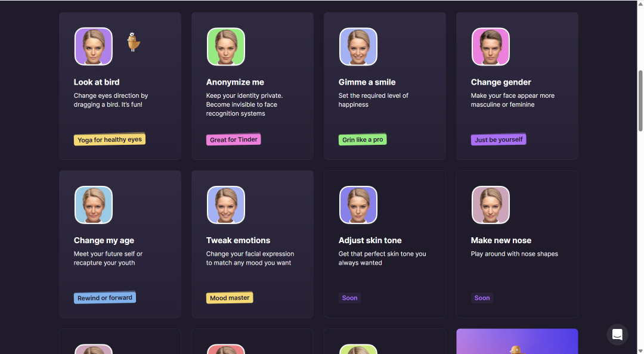The image size is (644, 354).
Task: Click Soon badge under Adjust skin tone
Action: pyautogui.click(x=349, y=298)
